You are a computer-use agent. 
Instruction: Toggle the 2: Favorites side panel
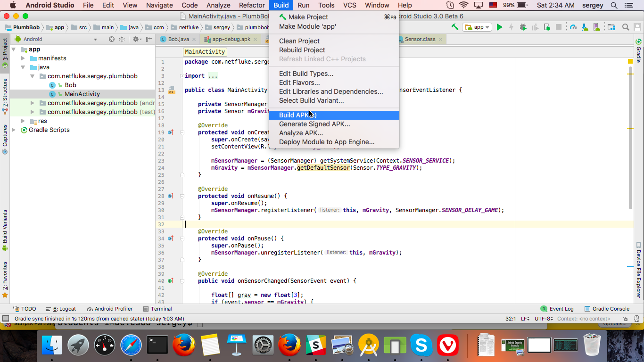tap(5, 280)
